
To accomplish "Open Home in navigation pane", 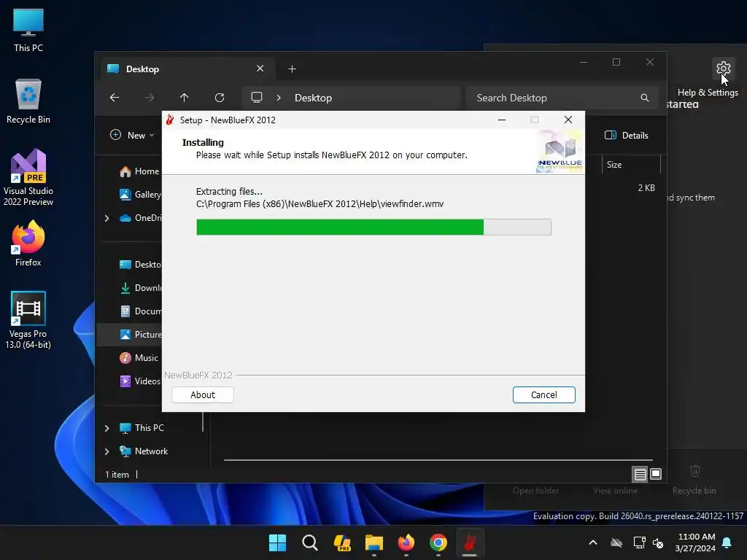I will click(x=139, y=171).
